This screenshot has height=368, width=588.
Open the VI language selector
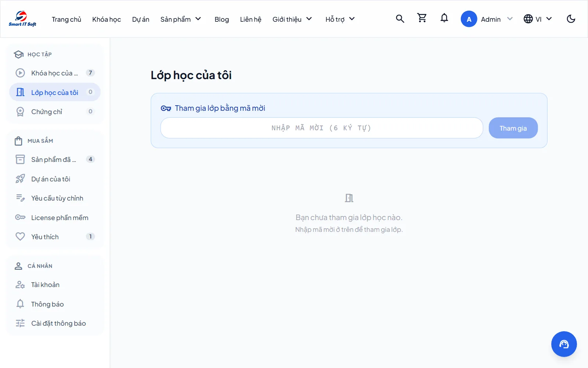538,19
